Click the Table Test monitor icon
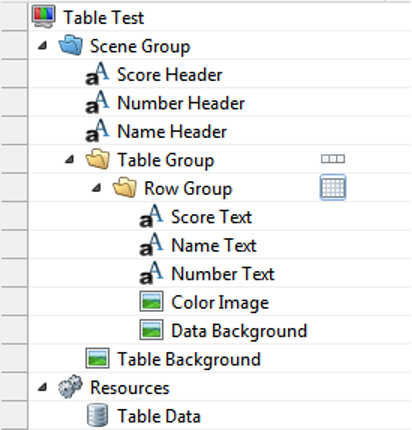This screenshot has width=412, height=430. tap(43, 16)
